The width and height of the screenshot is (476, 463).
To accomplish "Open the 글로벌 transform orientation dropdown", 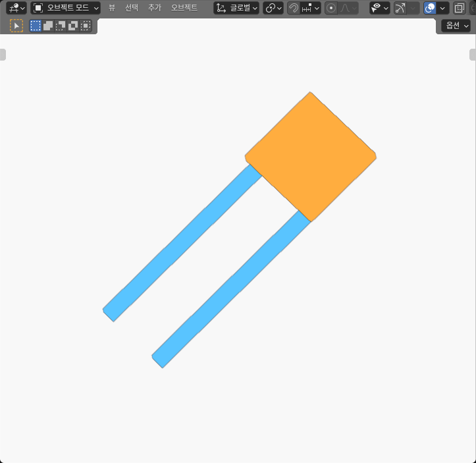I will pos(236,8).
